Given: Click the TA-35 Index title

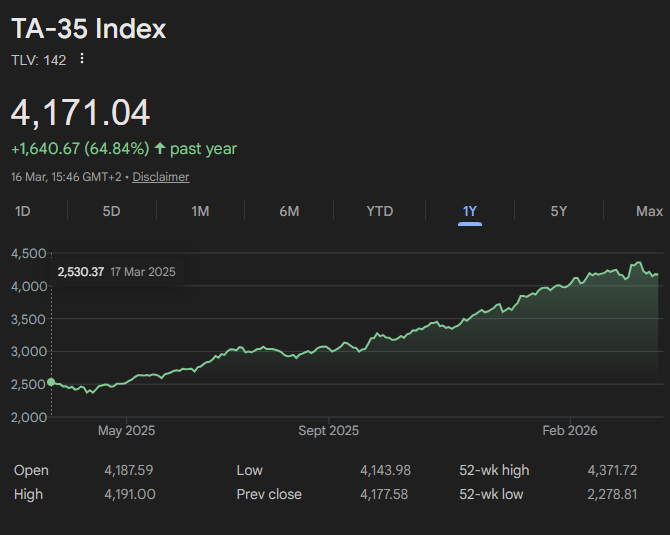Looking at the screenshot, I should tap(88, 29).
